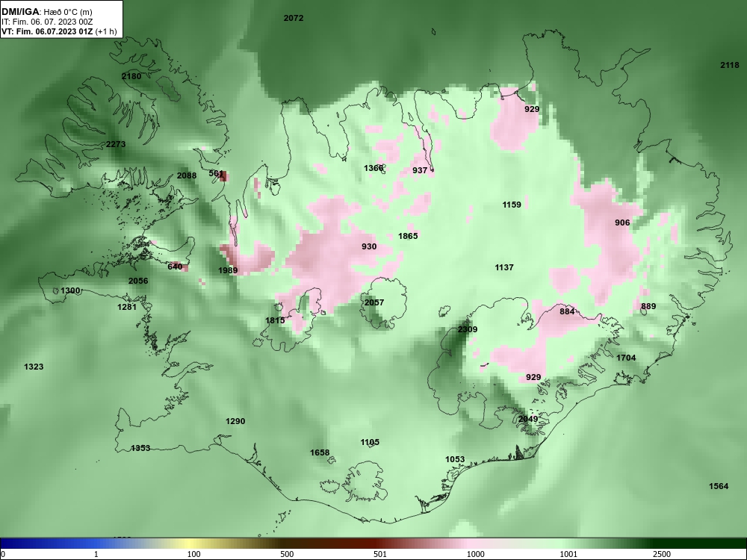Click the 937 height value

click(420, 170)
